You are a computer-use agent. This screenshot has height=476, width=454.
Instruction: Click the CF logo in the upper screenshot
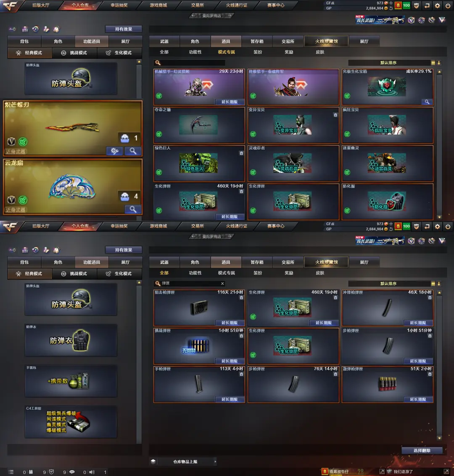pos(10,5)
